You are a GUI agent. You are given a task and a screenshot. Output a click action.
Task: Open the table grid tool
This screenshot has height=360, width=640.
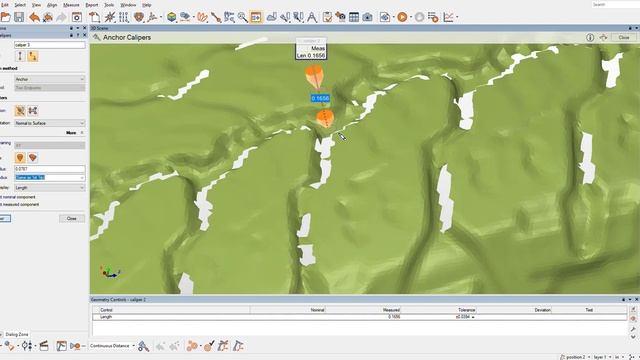coord(354,17)
